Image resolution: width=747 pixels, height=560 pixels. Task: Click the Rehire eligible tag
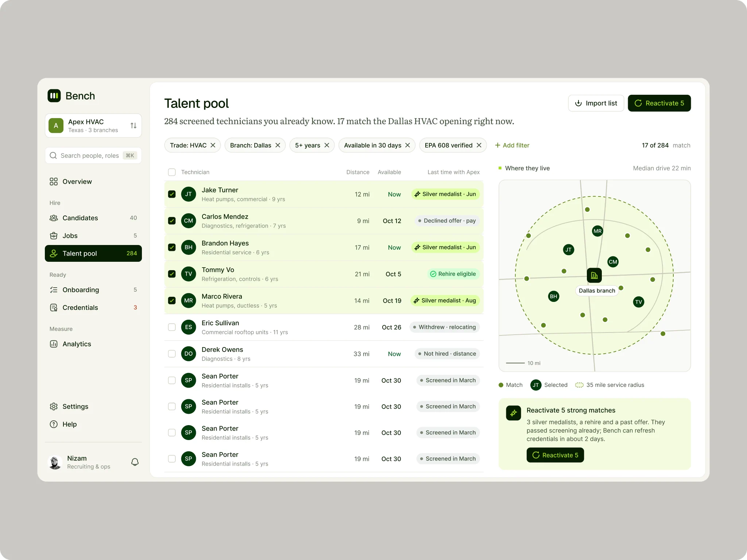pos(453,274)
